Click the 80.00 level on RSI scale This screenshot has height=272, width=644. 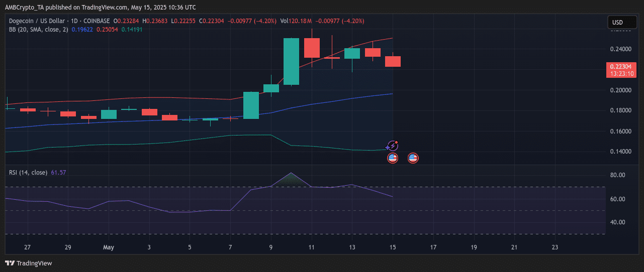[x=618, y=175]
